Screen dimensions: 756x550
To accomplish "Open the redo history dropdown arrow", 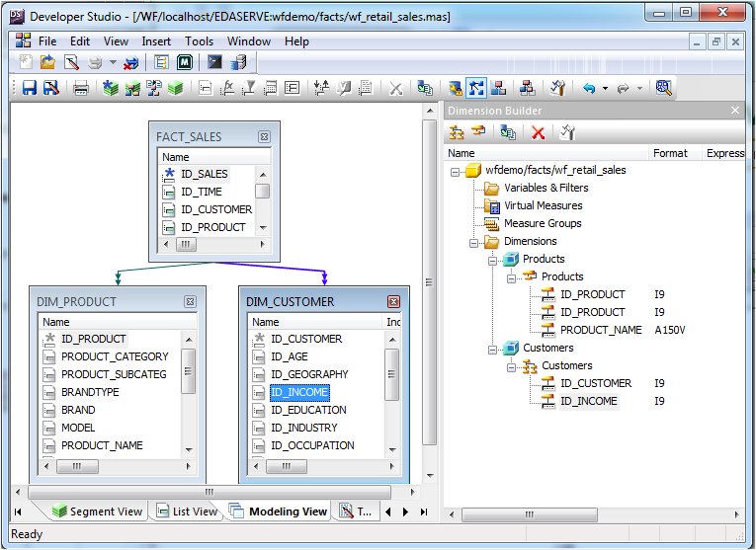I will (639, 88).
